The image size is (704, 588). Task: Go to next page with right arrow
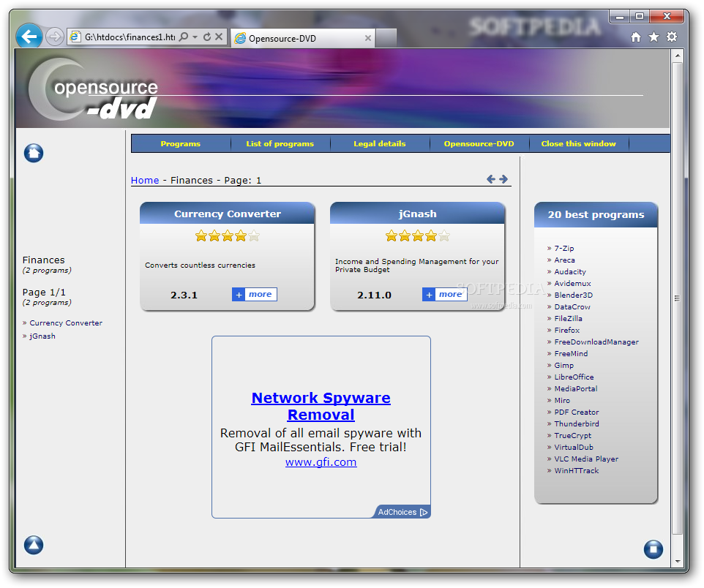coord(503,179)
